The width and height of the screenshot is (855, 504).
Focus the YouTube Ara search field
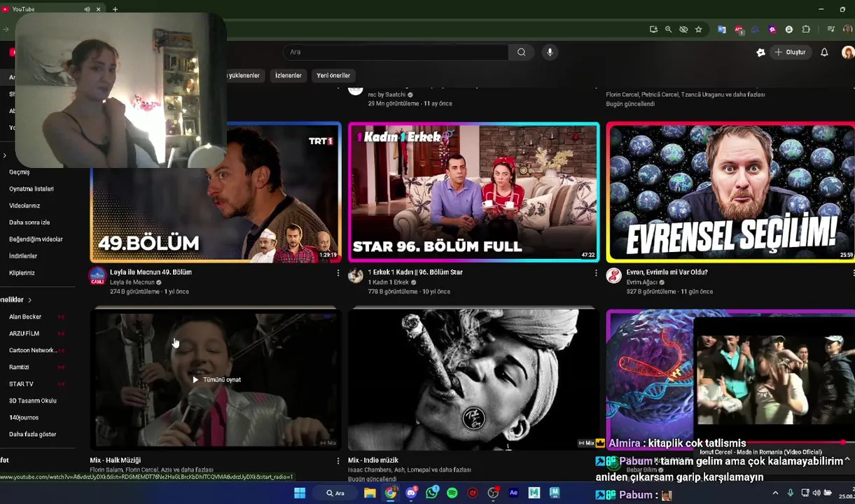(396, 52)
